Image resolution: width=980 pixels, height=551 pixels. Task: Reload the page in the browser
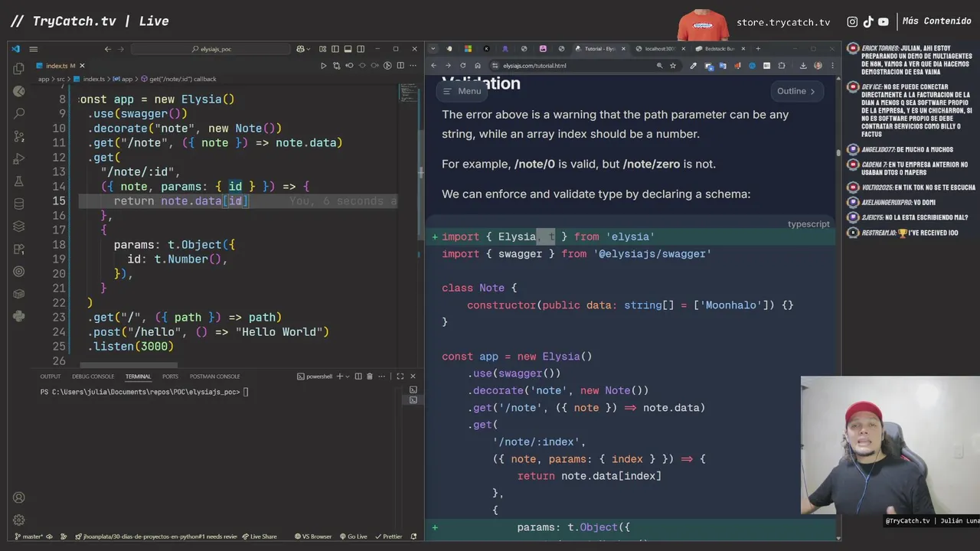462,66
